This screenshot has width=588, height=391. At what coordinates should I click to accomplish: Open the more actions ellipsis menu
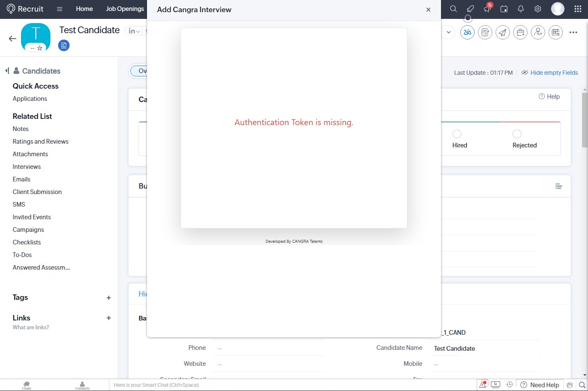click(573, 32)
